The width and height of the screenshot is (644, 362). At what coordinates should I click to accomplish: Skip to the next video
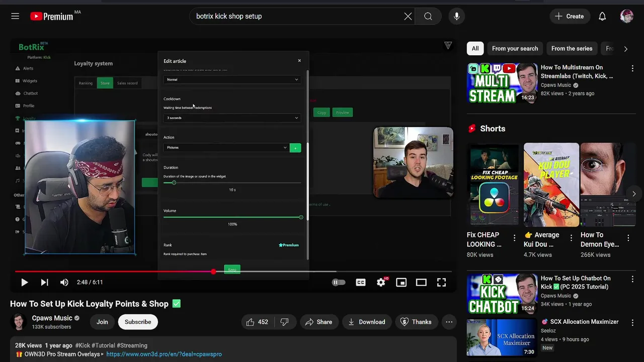(x=44, y=283)
